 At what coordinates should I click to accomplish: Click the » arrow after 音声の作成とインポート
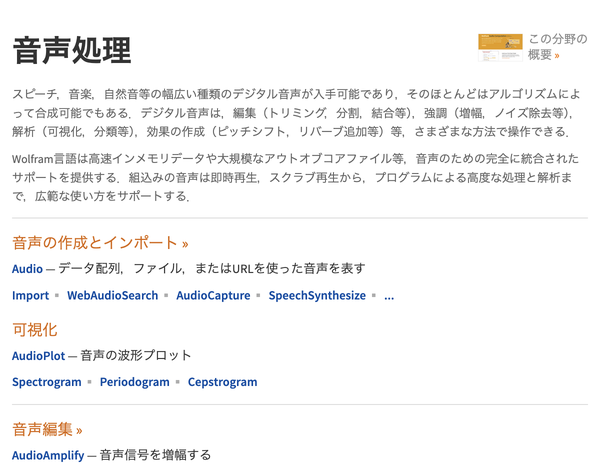coord(185,244)
